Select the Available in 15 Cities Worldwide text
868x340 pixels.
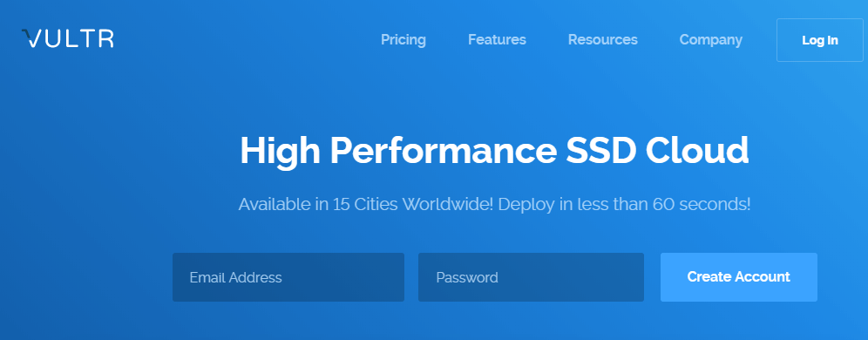click(x=366, y=204)
